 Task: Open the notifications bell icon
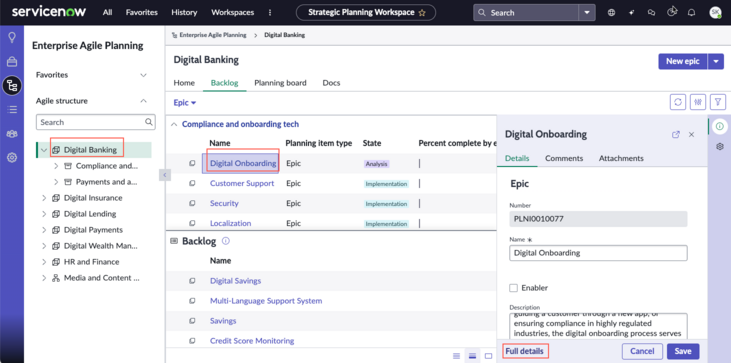[692, 13]
